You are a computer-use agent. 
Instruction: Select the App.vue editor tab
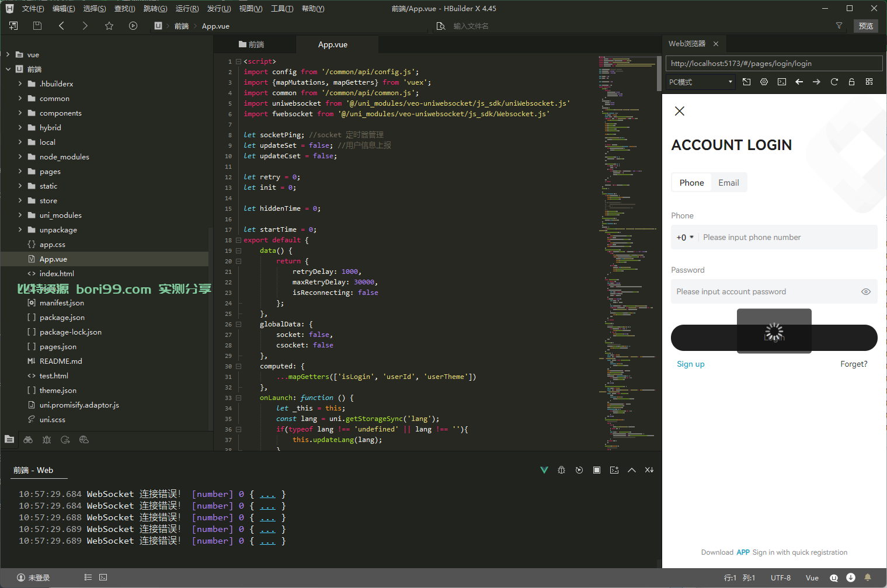point(333,44)
